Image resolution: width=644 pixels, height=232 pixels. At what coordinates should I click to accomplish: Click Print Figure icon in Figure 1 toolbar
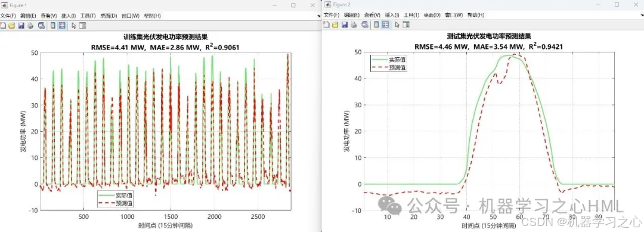(x=30, y=26)
